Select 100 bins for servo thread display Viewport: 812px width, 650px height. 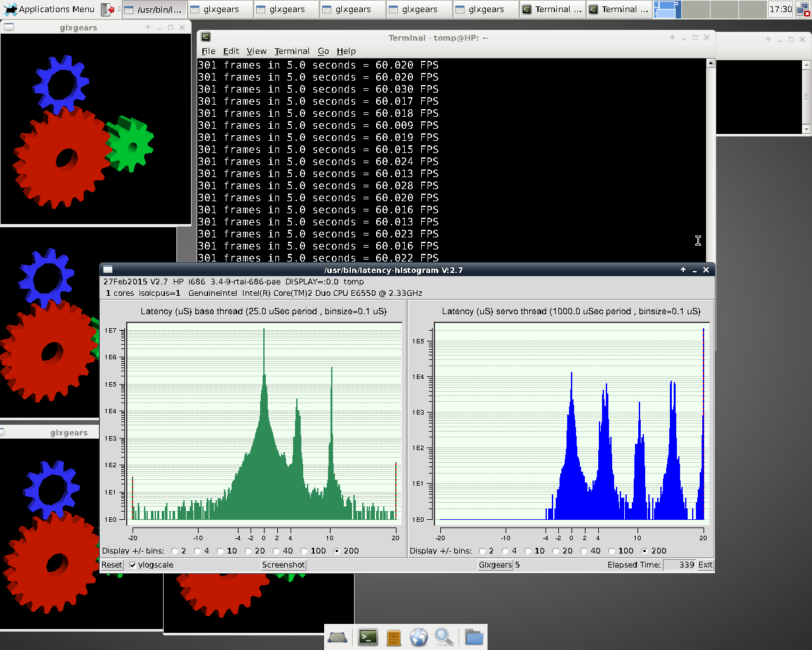click(x=612, y=551)
